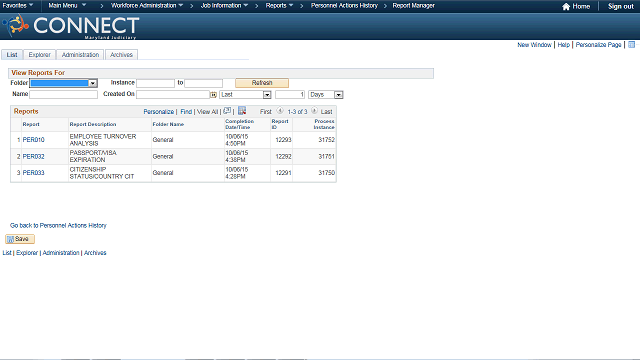Focus the Name input field

click(64, 94)
